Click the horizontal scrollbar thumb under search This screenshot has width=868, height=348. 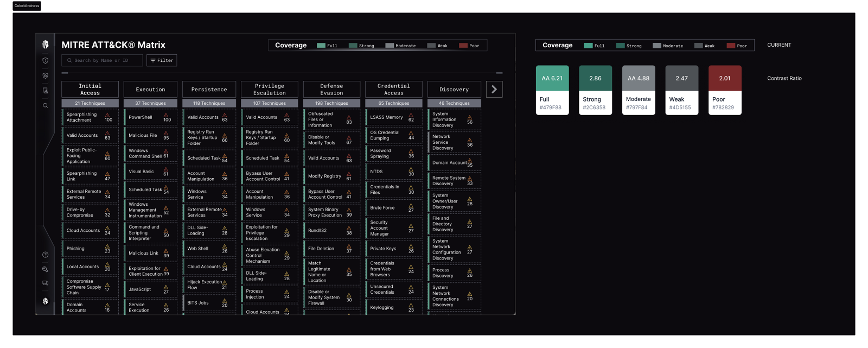(65, 73)
